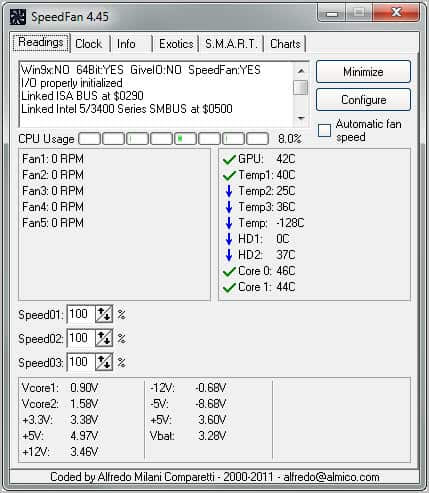This screenshot has width=429, height=493.
Task: Click the green check icon beside Core 1
Action: [x=229, y=288]
